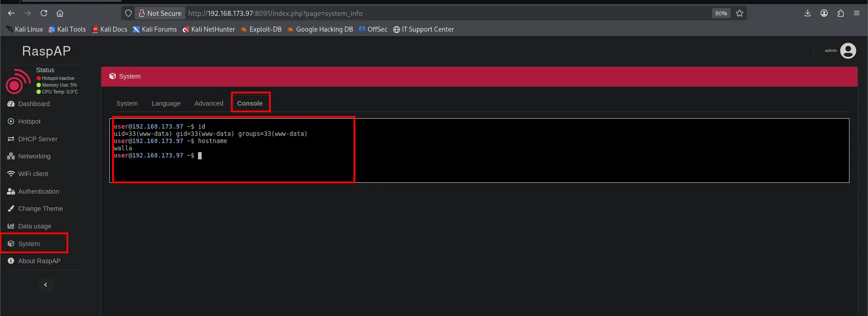This screenshot has width=868, height=316.
Task: Open the Networking page
Action: click(x=29, y=156)
